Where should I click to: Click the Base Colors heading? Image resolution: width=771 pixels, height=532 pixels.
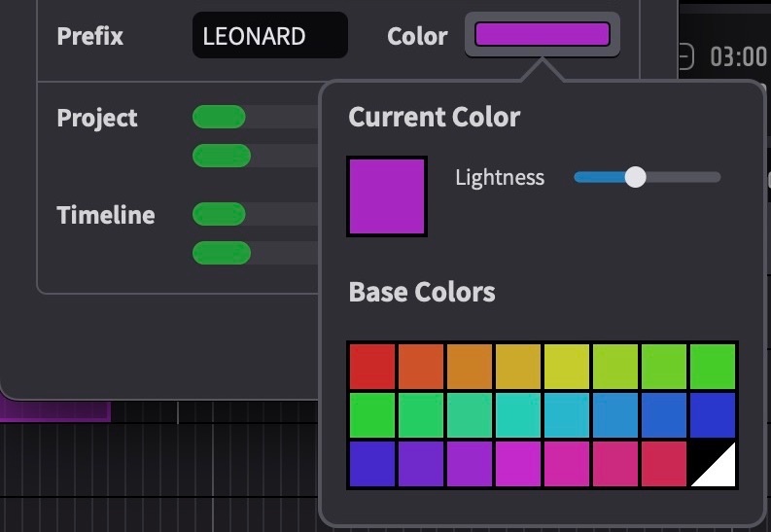(x=421, y=292)
